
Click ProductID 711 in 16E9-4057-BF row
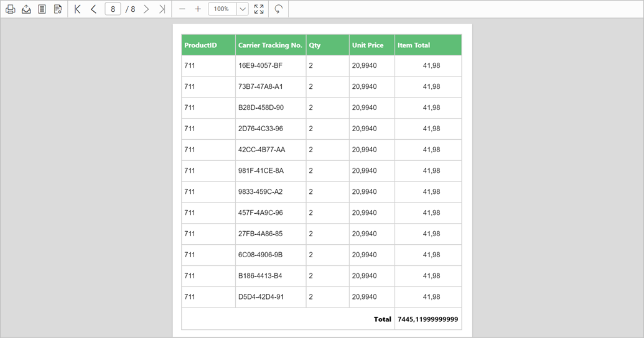pos(189,66)
